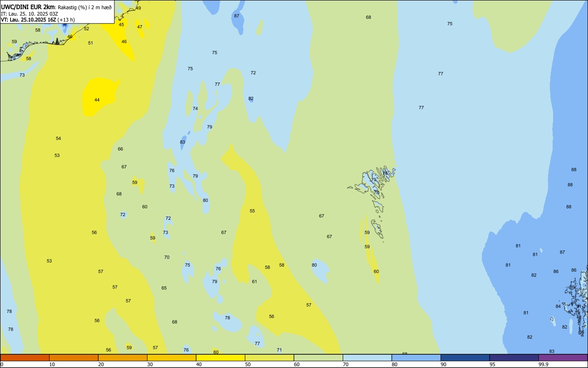
Task: Select the navy 95–99.9 legend swatch
Action: 514,357
